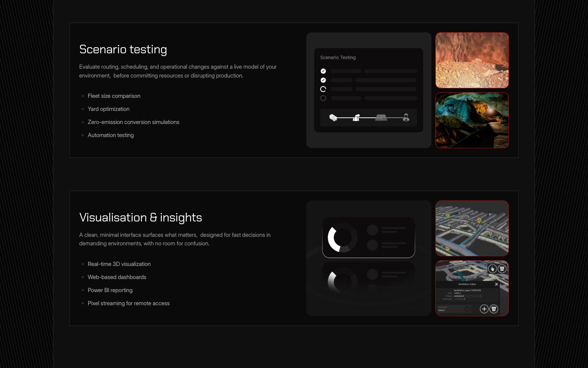
Task: Click the Visualisation & insights heading
Action: (141, 218)
